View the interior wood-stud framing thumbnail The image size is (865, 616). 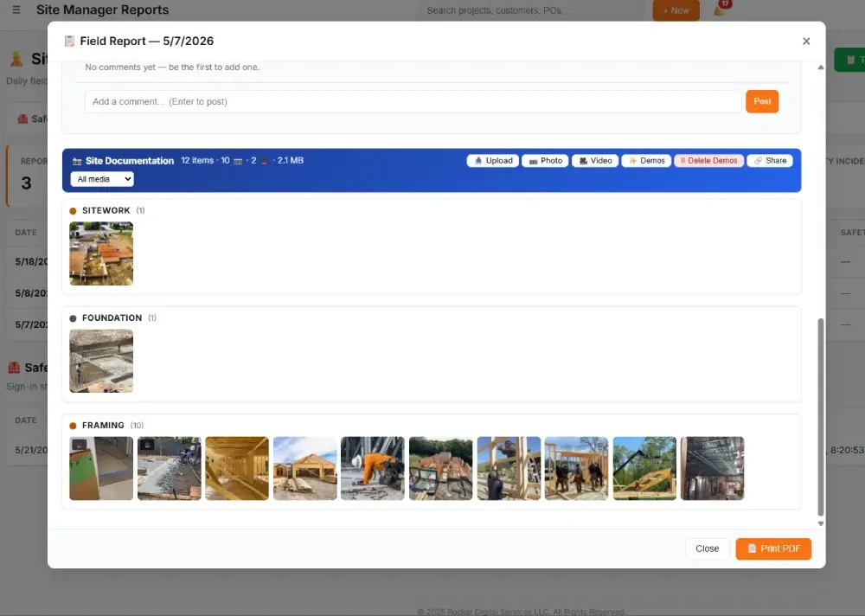(x=237, y=469)
